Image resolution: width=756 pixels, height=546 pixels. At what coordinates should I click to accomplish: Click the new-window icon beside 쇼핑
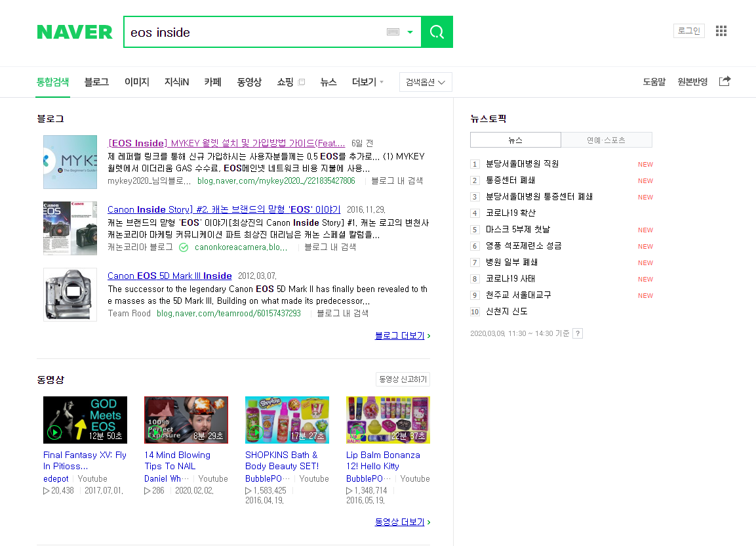pos(302,82)
